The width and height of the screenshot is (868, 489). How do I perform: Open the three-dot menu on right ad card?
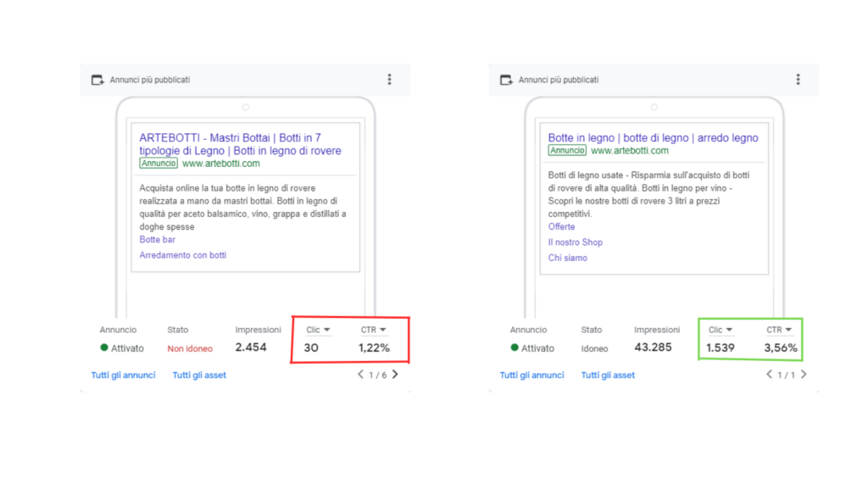pos(798,80)
